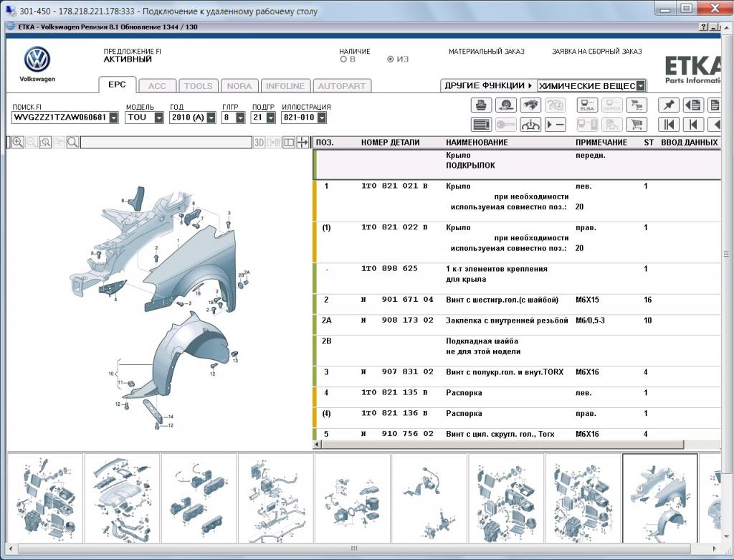734x560 pixels.
Task: Select the AUTOPART tab
Action: point(342,86)
